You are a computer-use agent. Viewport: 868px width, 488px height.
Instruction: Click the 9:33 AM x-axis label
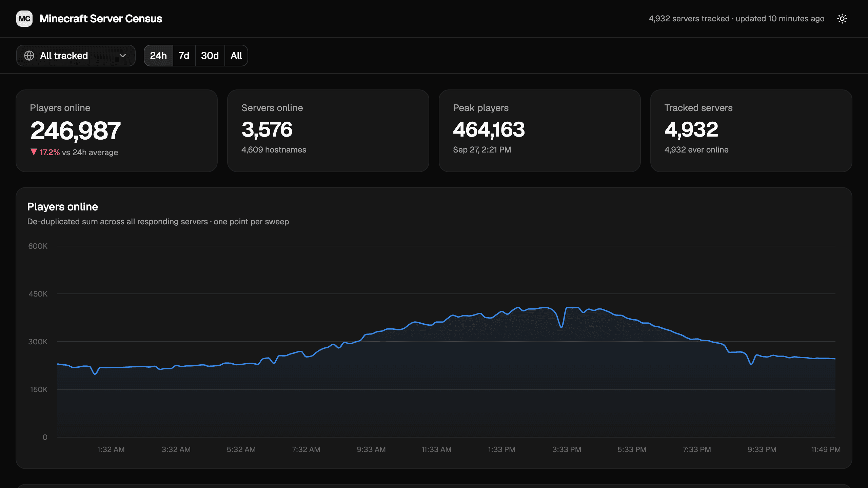(x=371, y=449)
